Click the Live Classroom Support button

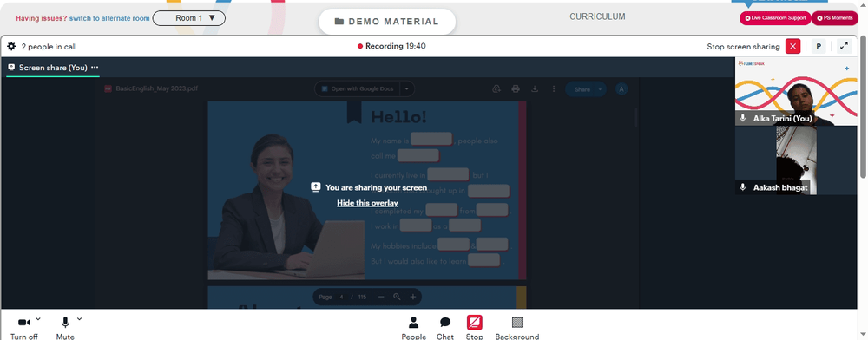(775, 18)
